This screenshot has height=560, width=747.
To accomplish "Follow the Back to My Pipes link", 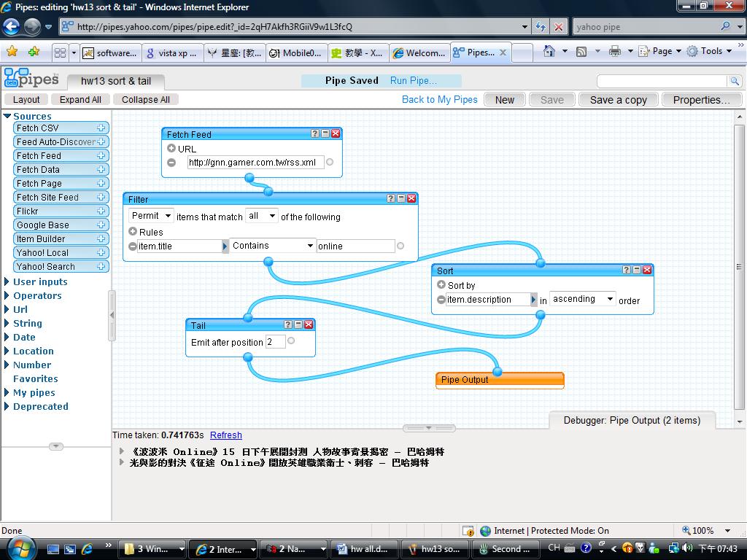I will [439, 99].
